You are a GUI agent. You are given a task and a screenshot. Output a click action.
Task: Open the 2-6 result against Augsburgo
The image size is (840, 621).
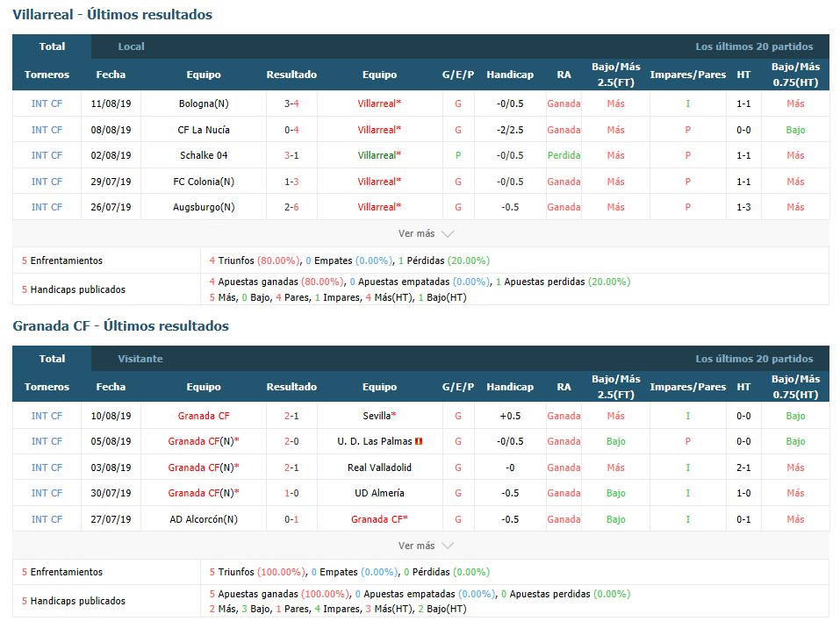[x=291, y=207]
